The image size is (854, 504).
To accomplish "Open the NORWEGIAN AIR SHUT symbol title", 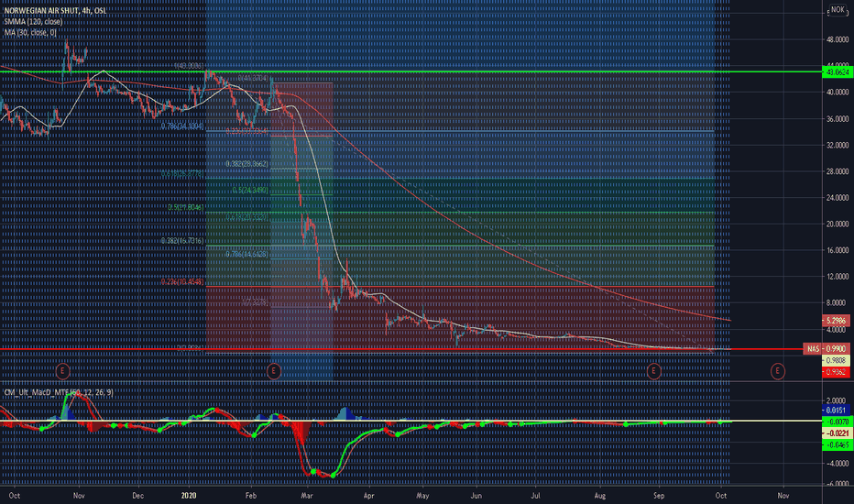I will pos(56,10).
